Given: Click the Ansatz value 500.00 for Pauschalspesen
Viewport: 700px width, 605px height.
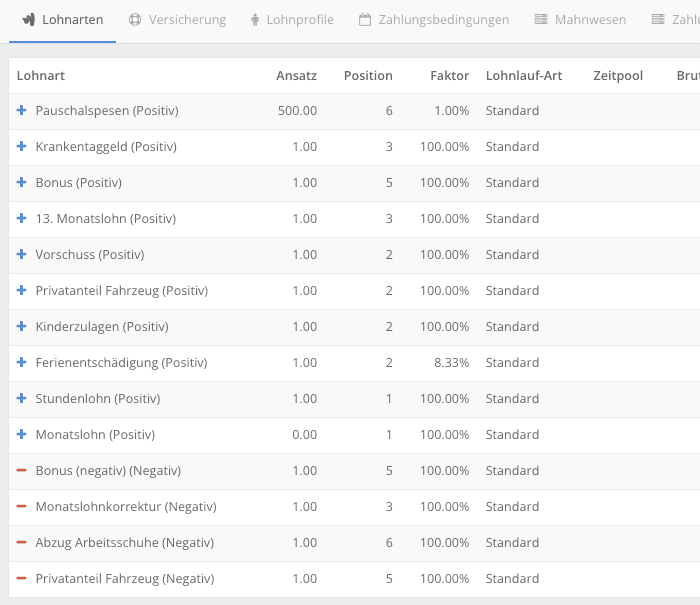Looking at the screenshot, I should (x=297, y=110).
